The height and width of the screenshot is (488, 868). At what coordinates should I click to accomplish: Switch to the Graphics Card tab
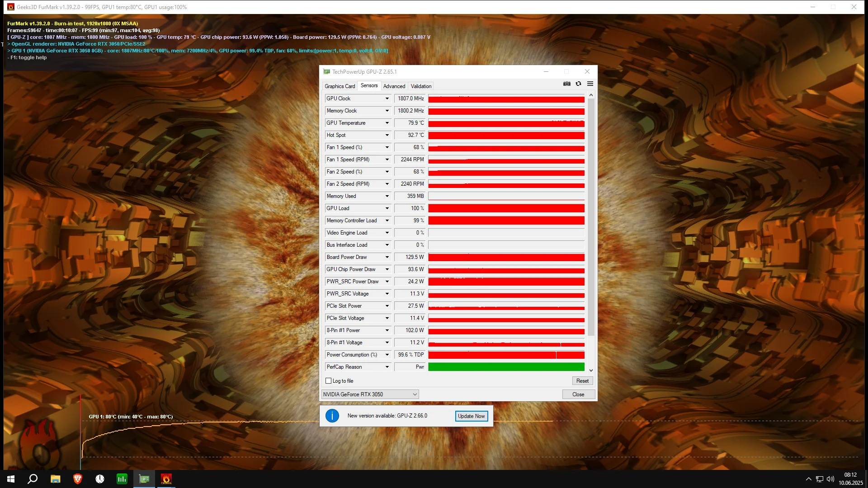pos(340,86)
